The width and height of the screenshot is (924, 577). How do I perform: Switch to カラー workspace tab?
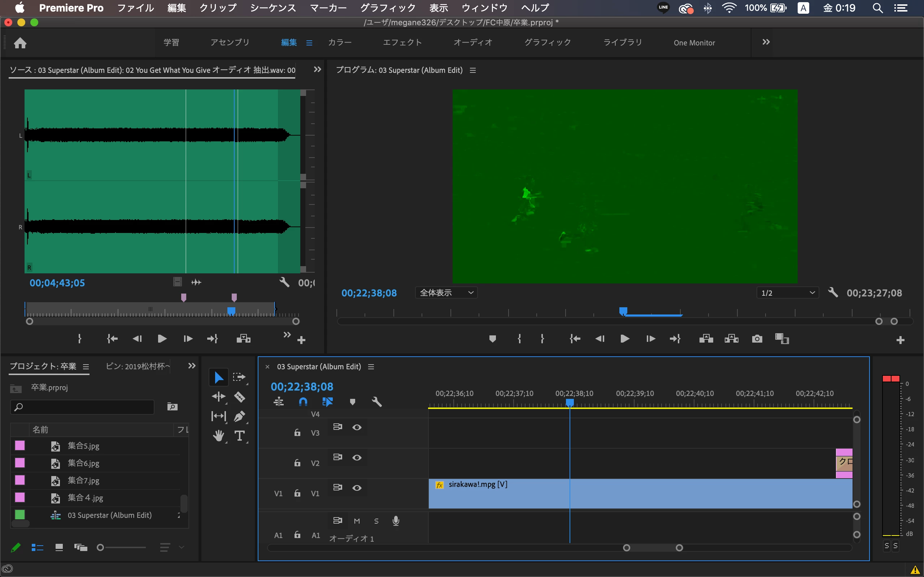point(339,42)
